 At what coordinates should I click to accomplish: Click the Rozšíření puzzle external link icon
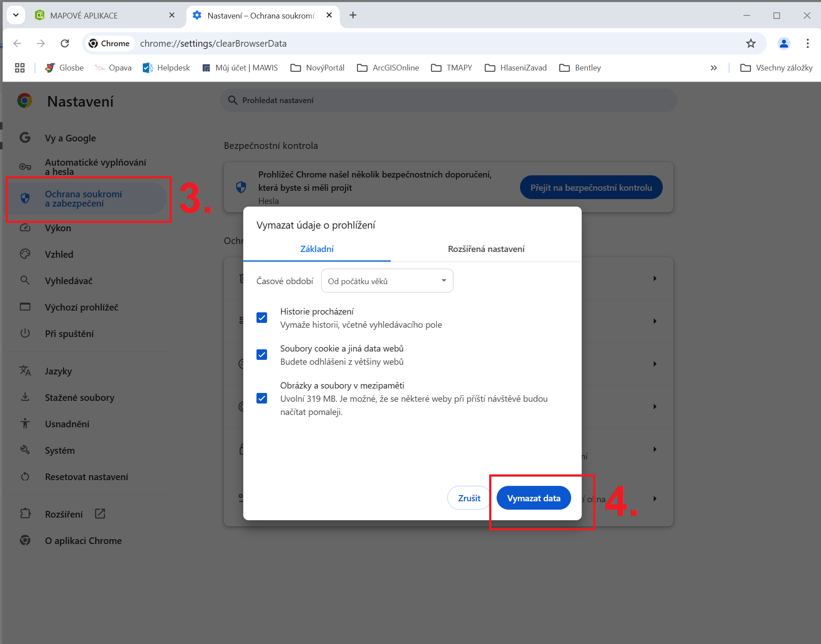coord(100,514)
